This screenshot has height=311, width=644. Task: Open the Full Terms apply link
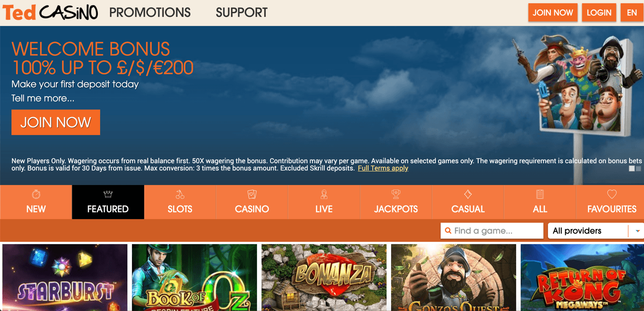[383, 168]
